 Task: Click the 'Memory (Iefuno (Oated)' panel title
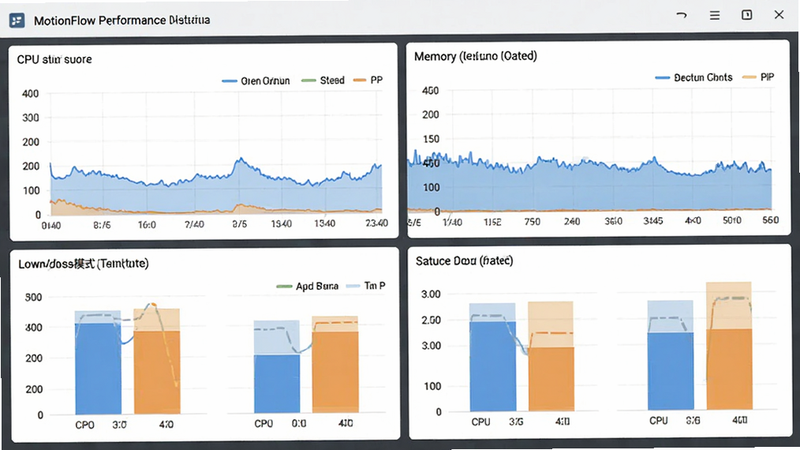(x=476, y=56)
